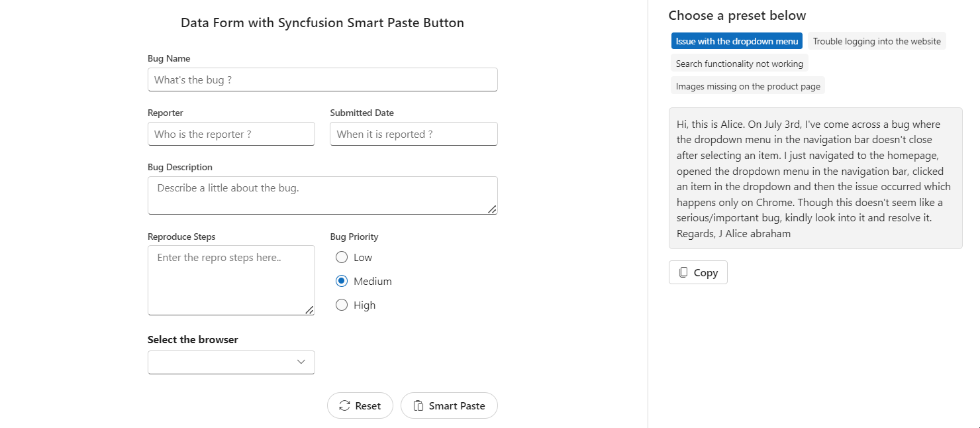Click the refresh icon on Reset button
The image size is (980, 428).
pyautogui.click(x=344, y=406)
